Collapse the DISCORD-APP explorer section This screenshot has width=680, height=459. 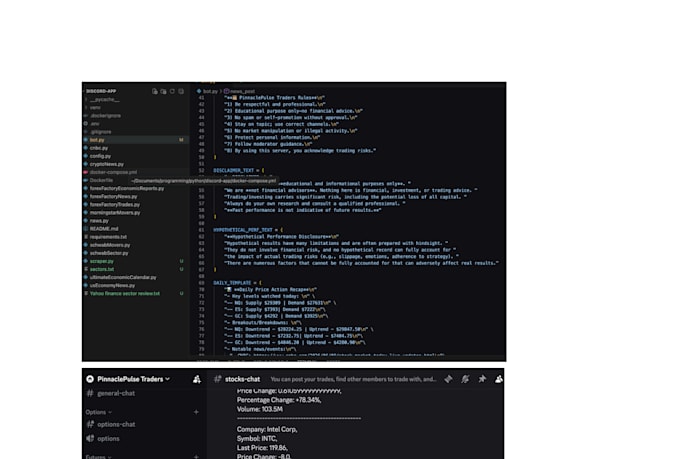(101, 91)
